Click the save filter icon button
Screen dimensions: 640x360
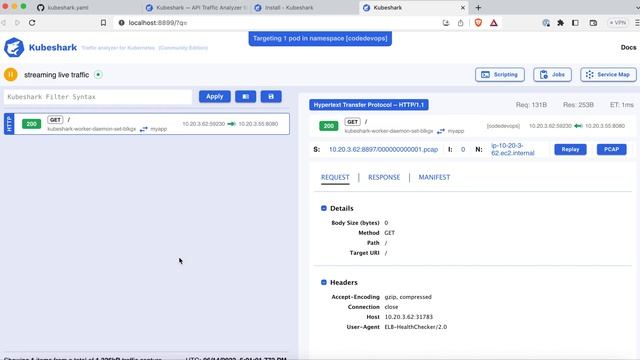271,97
